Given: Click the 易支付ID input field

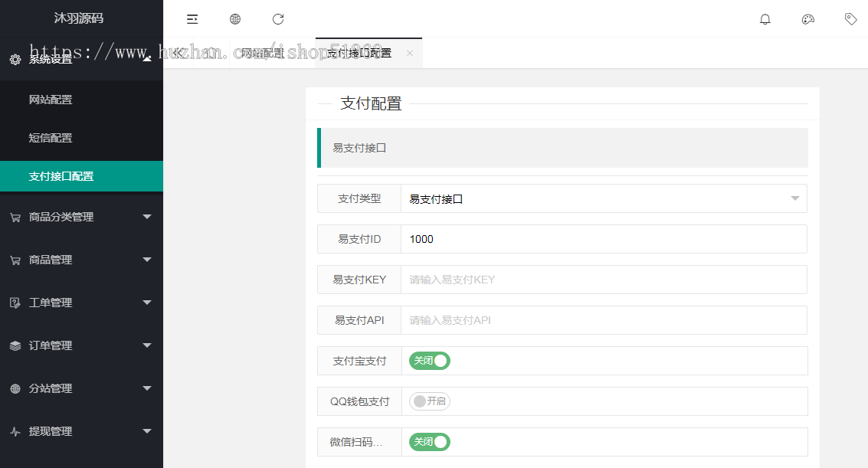Looking at the screenshot, I should [604, 239].
